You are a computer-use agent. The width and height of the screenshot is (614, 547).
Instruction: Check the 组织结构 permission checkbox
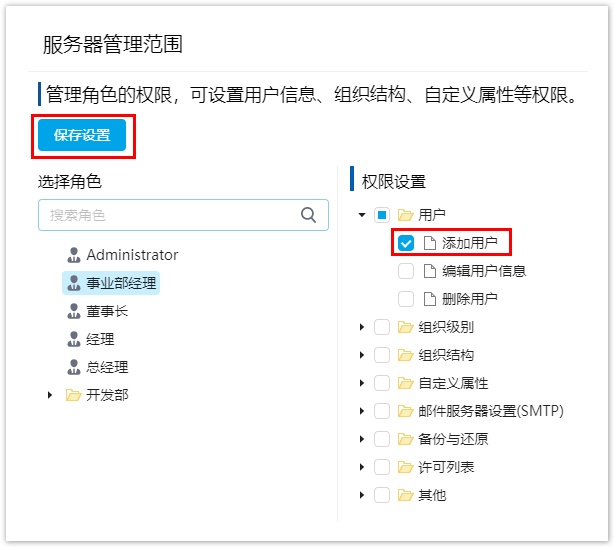381,354
